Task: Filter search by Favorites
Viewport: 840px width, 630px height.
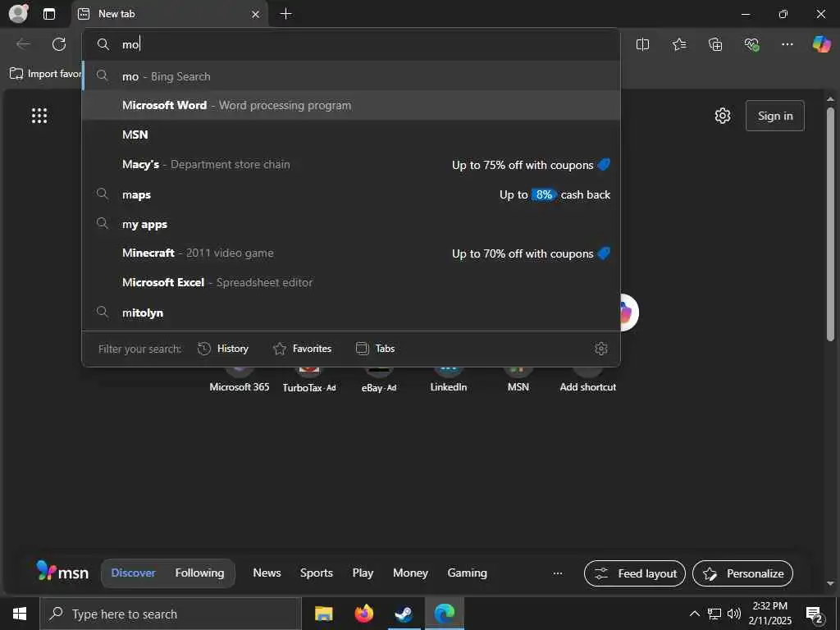Action: point(302,349)
